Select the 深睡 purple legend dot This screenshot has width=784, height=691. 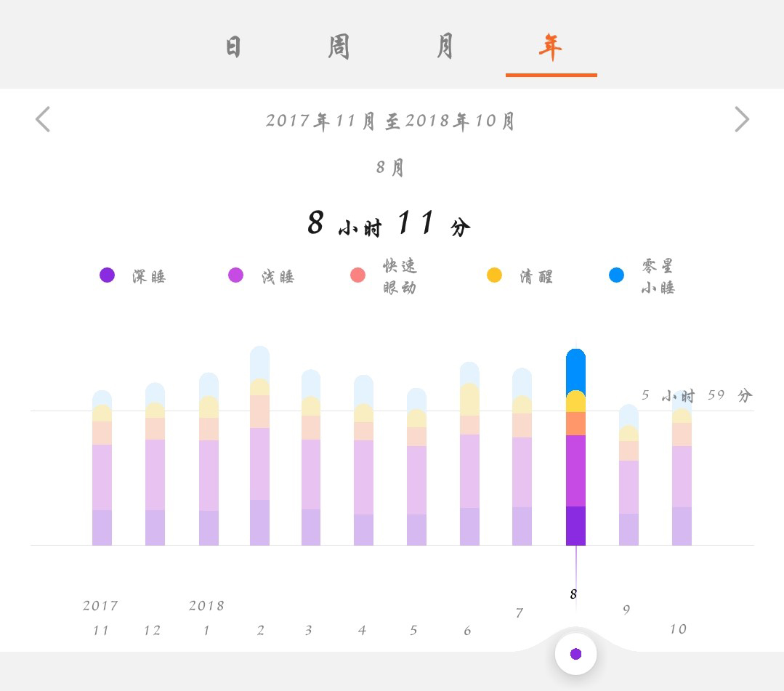point(107,275)
